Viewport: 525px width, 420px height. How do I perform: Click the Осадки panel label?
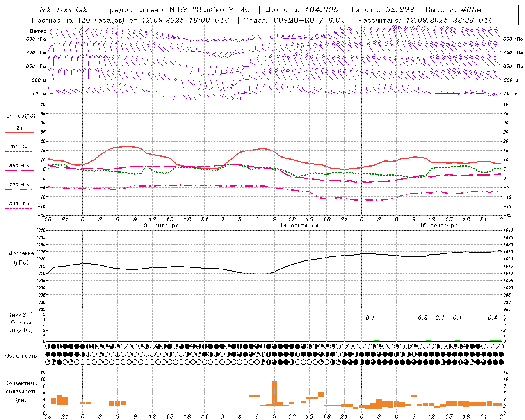click(x=21, y=322)
